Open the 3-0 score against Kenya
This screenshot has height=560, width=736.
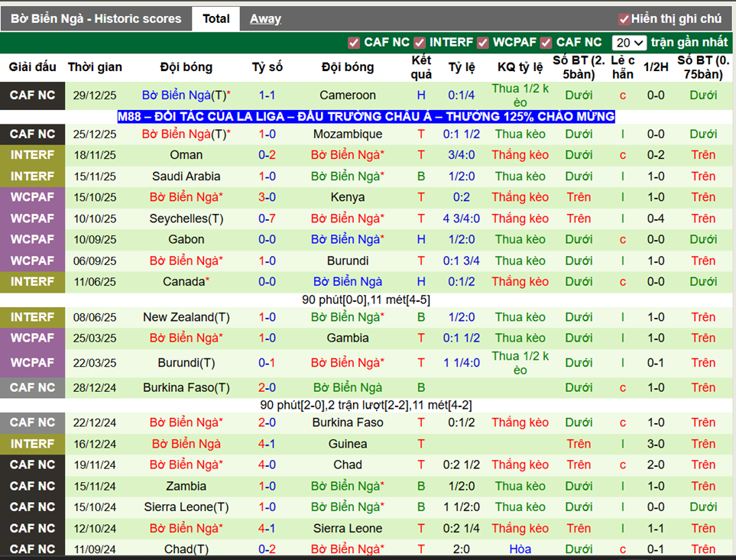click(x=267, y=197)
